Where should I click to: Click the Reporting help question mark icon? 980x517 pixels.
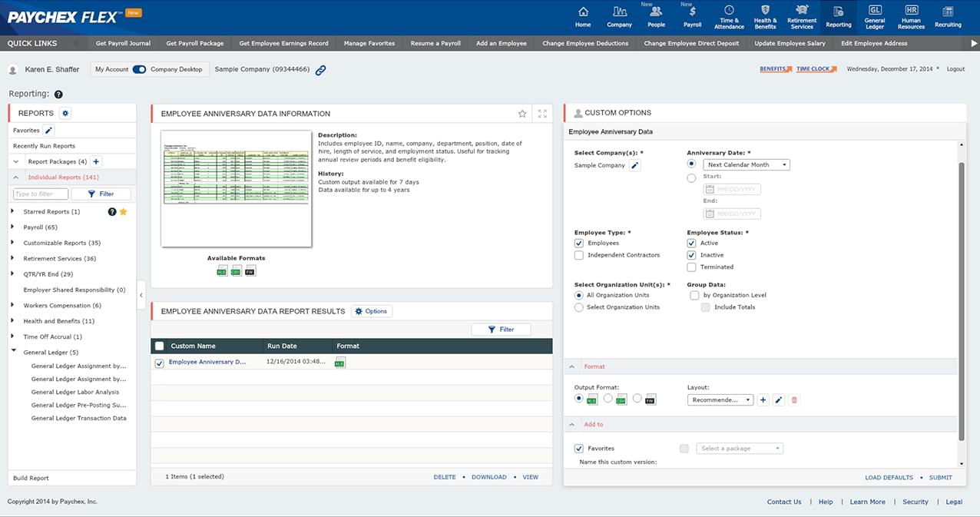pyautogui.click(x=58, y=94)
